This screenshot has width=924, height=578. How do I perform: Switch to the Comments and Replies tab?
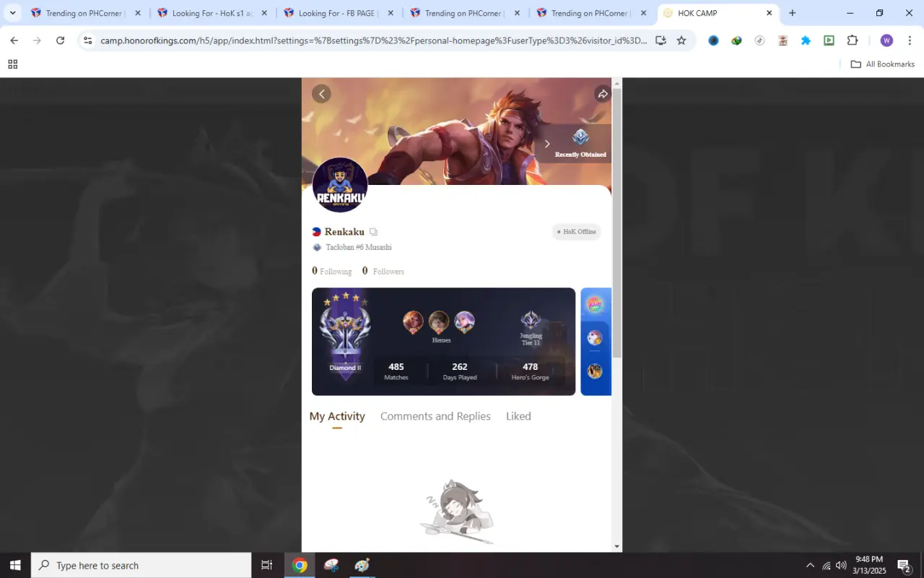click(435, 416)
